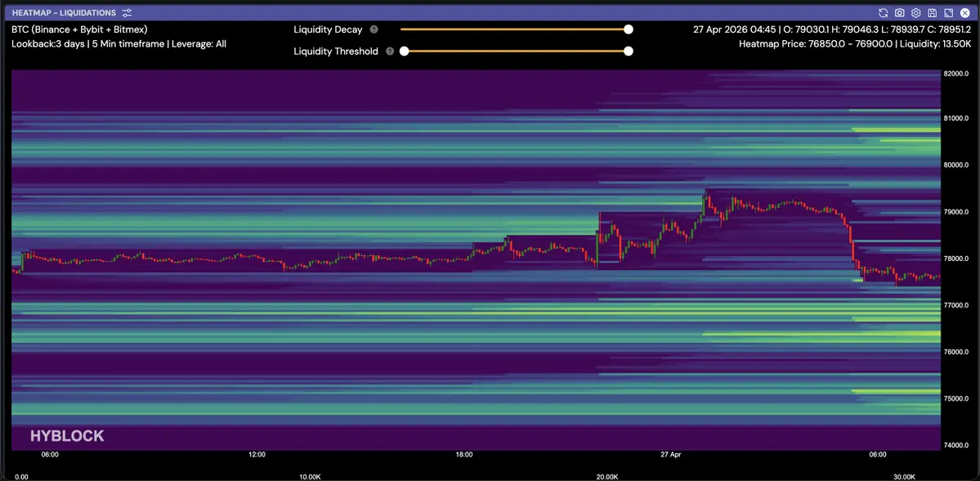
Task: Click the Heatmap Price liquidity readout
Action: point(854,44)
